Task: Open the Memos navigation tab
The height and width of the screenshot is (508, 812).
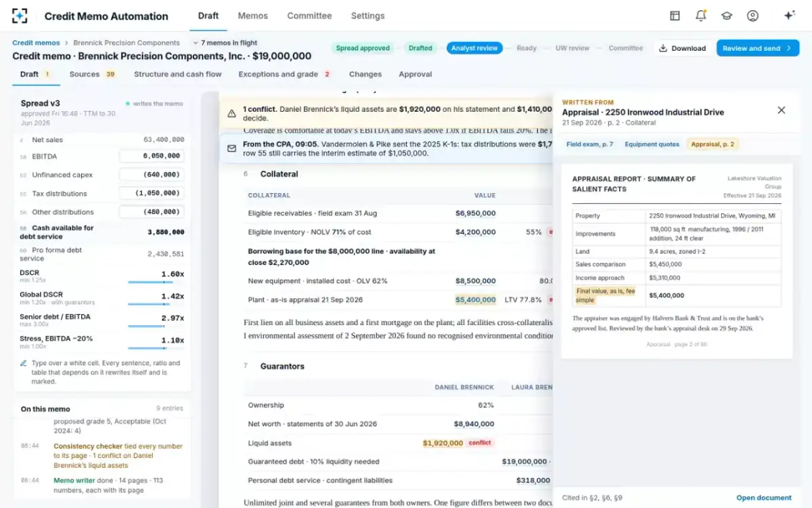Action: (253, 16)
